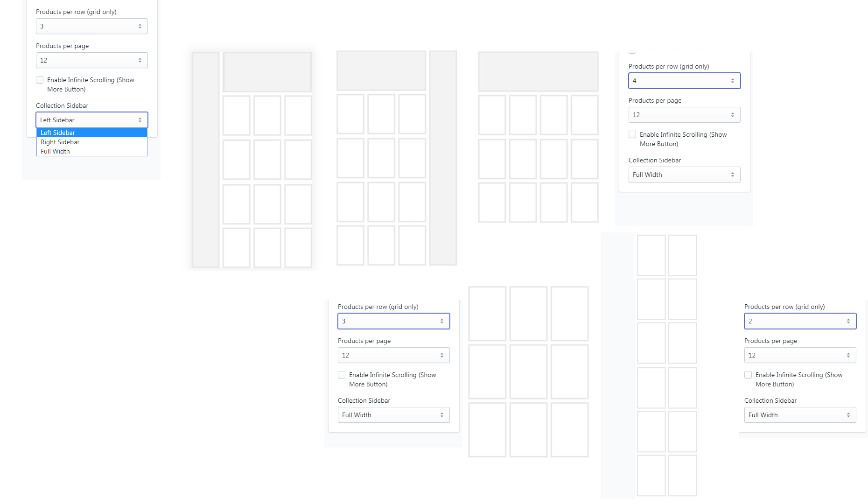This screenshot has height=504, width=868.
Task: Pick the highlighted "Left Sidebar" list option
Action: coord(58,133)
